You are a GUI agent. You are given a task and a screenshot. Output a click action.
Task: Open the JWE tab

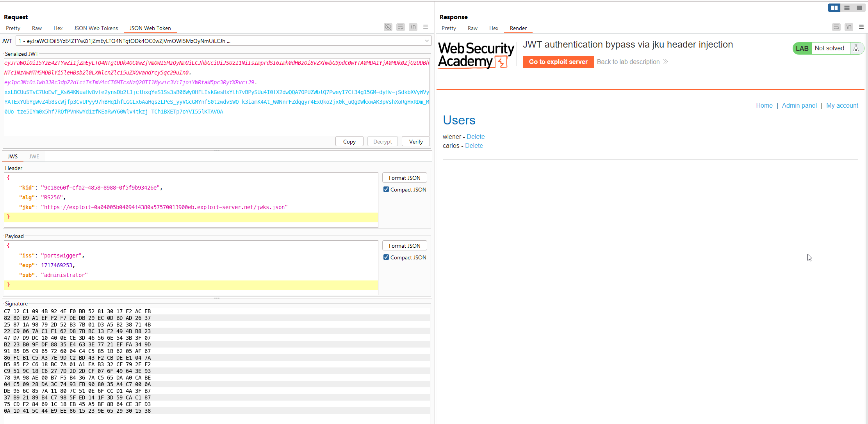click(34, 156)
